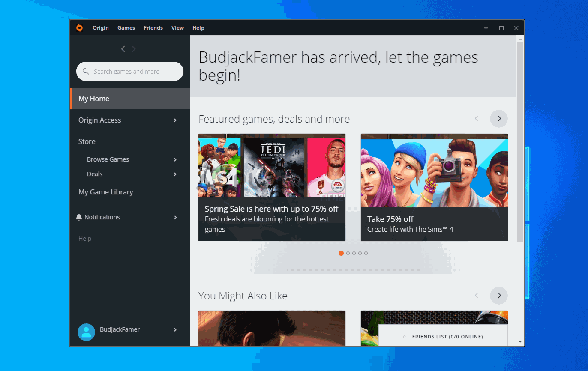The height and width of the screenshot is (371, 588).
Task: Select the first carousel page dot
Action: point(341,253)
